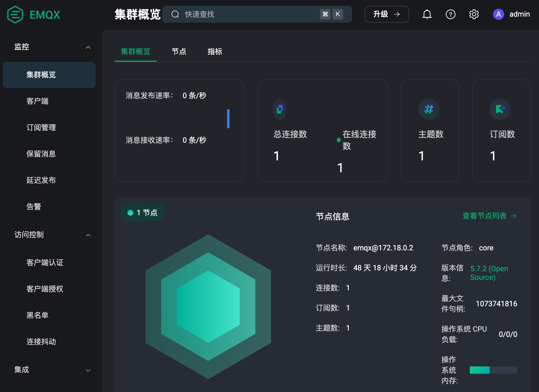The image size is (539, 392).
Task: Click the system memory progress bar
Action: click(493, 370)
